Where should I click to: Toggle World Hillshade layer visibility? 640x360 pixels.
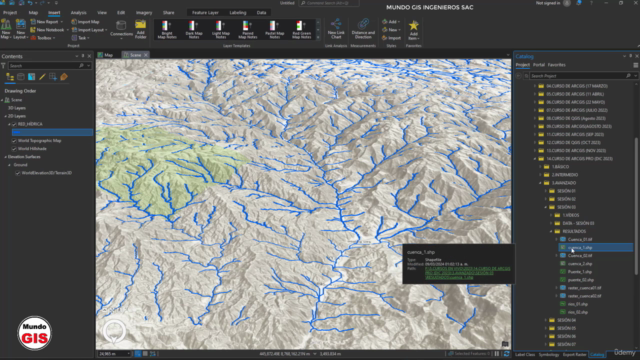pos(14,149)
